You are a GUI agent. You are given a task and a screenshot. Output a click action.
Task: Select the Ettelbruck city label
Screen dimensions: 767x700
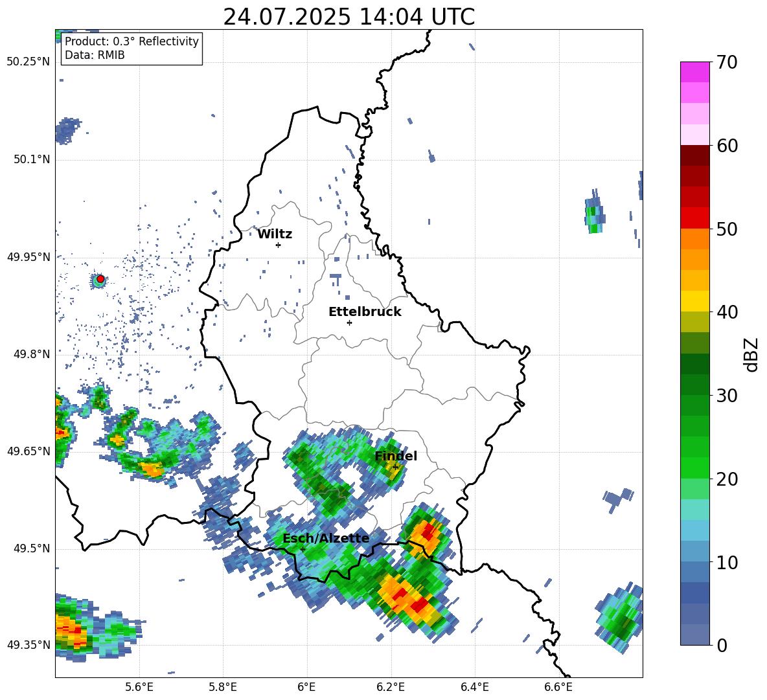pos(365,312)
